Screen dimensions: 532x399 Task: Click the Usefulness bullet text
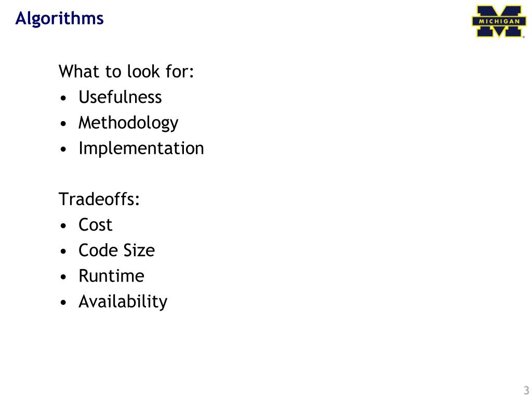(x=120, y=97)
